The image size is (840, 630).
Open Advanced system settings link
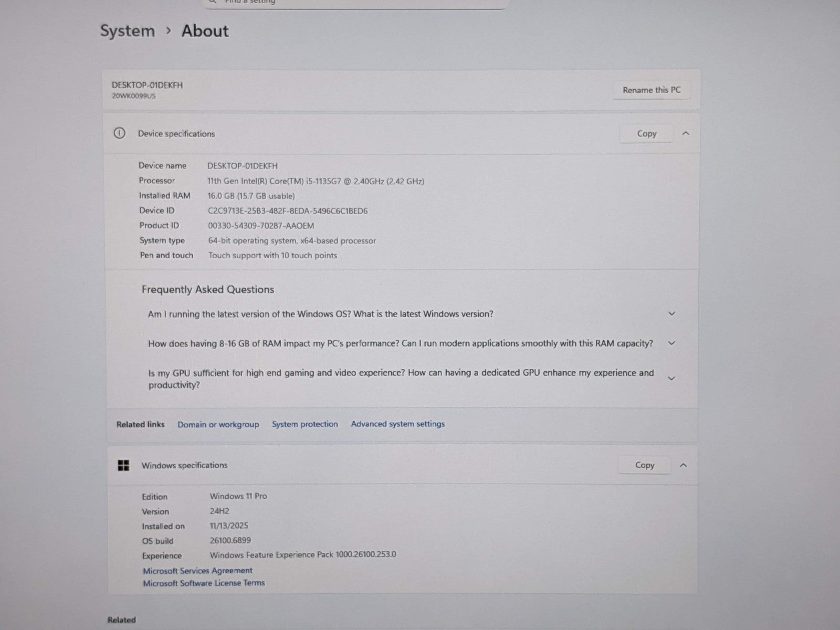(397, 424)
